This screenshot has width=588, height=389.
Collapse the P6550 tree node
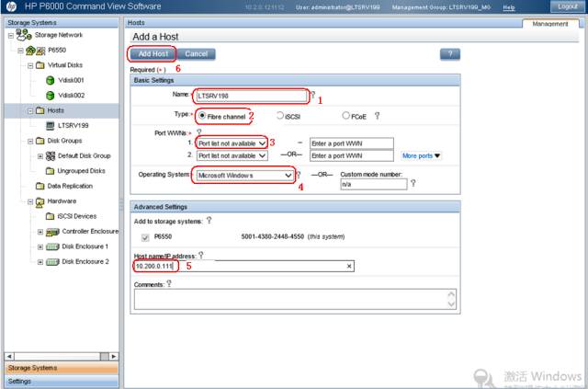(20, 51)
